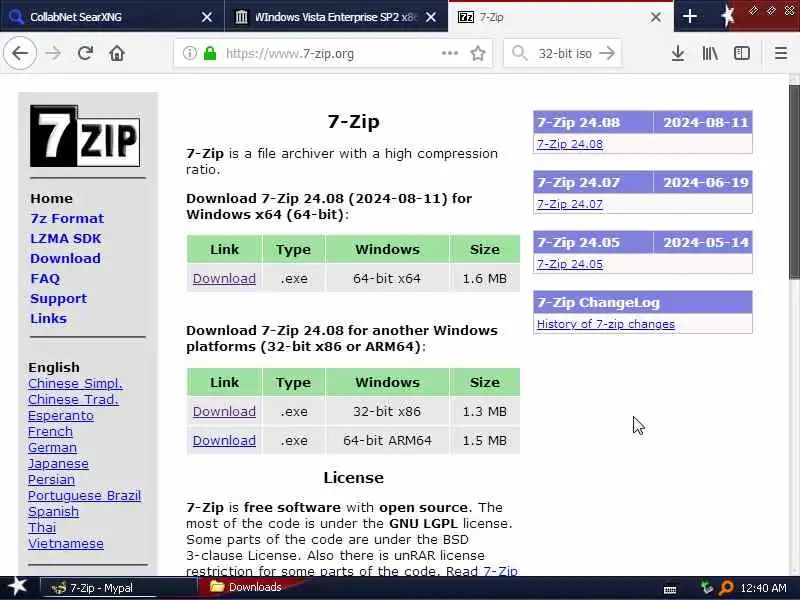Viewport: 800px width, 600px height.
Task: Show site information icon in address bar
Action: tap(189, 53)
